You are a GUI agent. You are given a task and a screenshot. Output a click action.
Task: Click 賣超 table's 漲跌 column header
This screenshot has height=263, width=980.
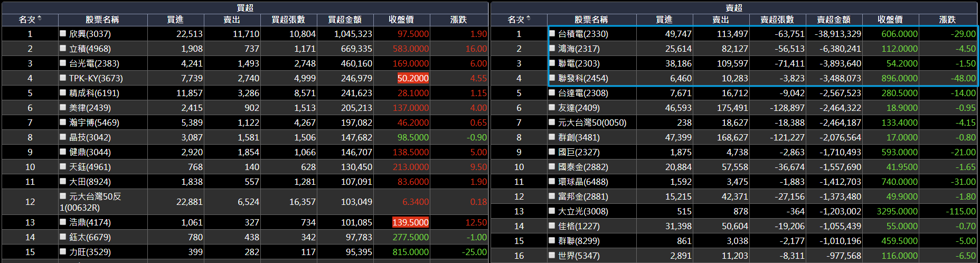click(947, 20)
